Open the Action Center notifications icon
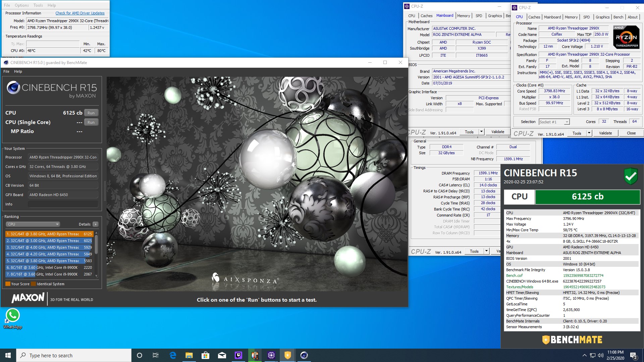Viewport: 644px width, 362px height. click(633, 356)
